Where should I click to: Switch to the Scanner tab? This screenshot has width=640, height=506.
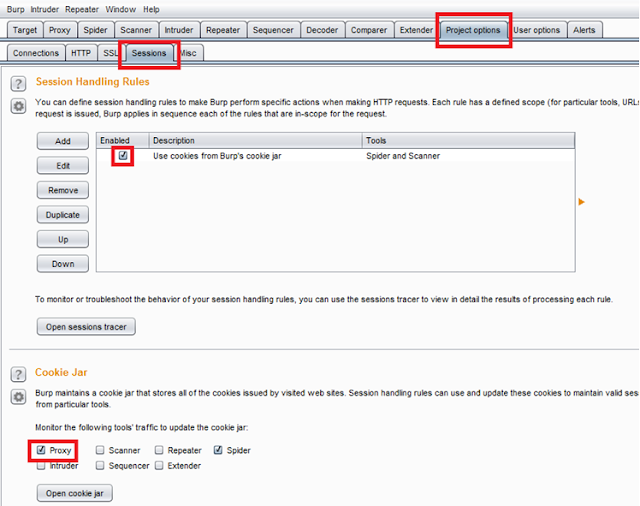click(136, 30)
